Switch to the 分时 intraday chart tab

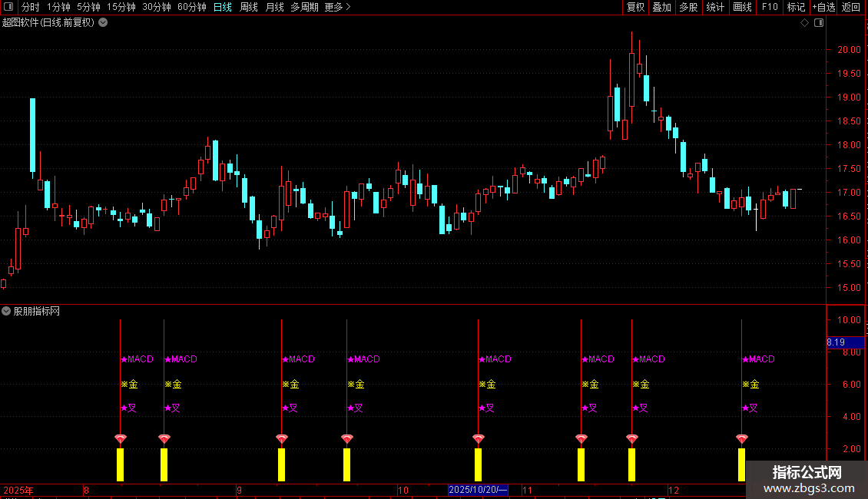[31, 7]
